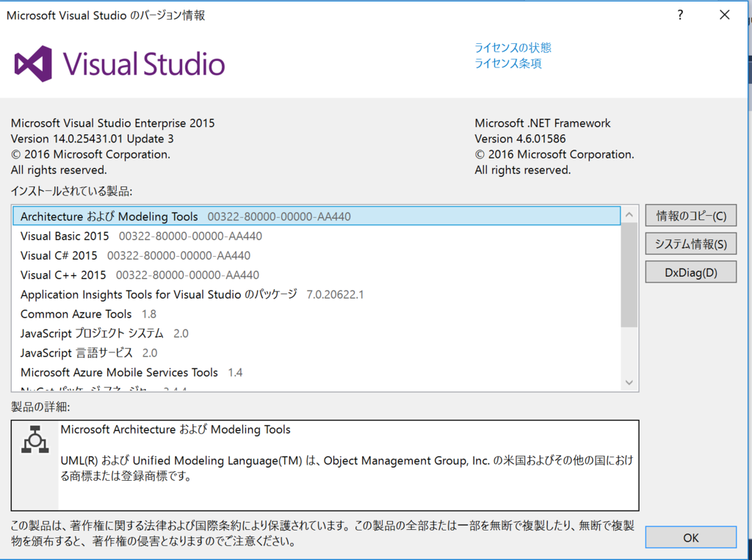
Task: Launch DxDiag via its button
Action: pyautogui.click(x=690, y=272)
